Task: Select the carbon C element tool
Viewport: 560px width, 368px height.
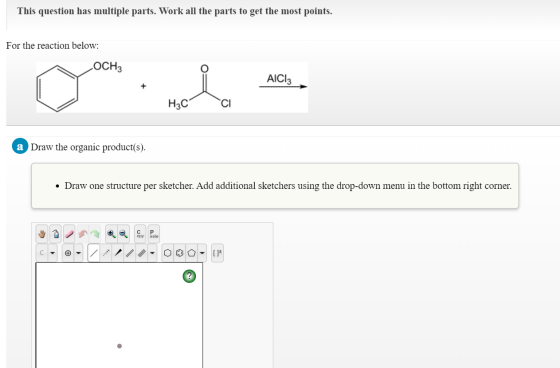Action: 42,253
